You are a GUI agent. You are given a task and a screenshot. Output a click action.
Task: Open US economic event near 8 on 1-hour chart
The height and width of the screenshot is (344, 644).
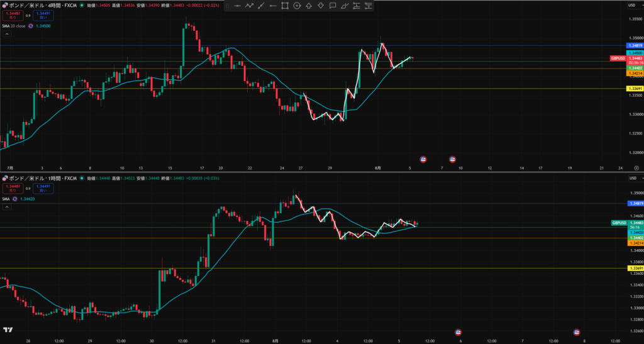click(577, 332)
